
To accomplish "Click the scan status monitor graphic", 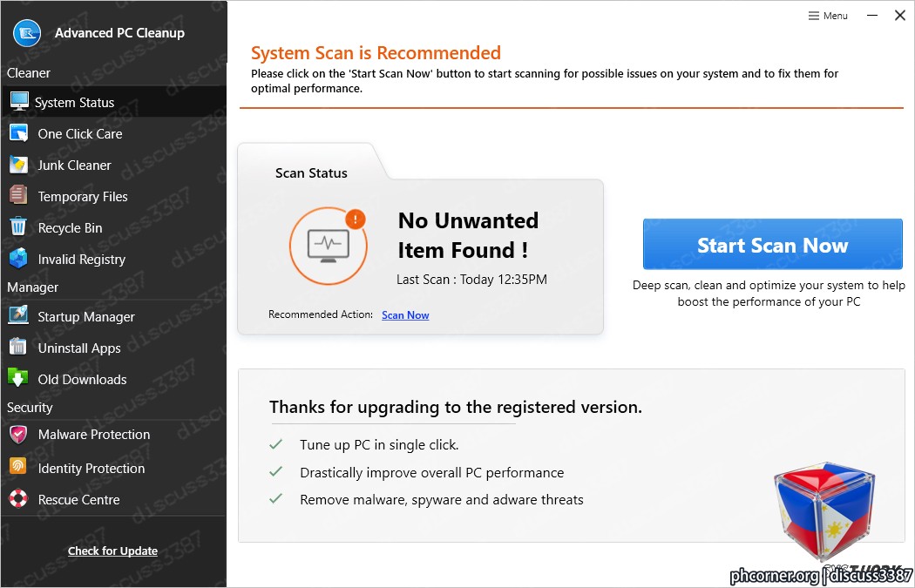I will click(x=329, y=246).
